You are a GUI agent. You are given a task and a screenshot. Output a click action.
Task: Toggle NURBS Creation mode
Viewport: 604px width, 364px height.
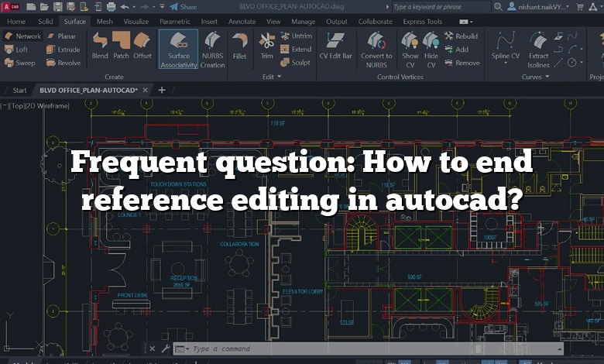(x=212, y=49)
